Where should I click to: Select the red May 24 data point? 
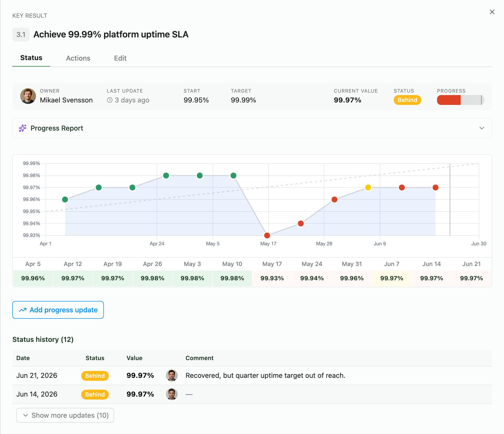pos(301,223)
